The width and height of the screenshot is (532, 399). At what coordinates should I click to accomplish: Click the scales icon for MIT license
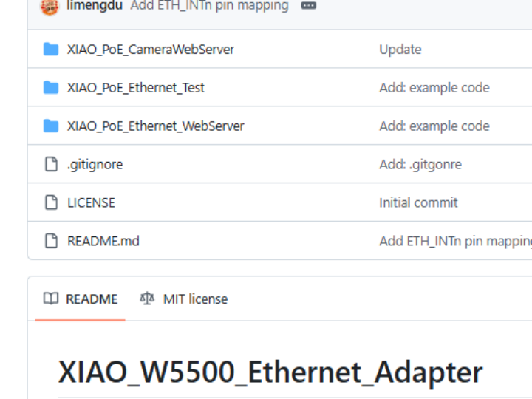point(147,299)
